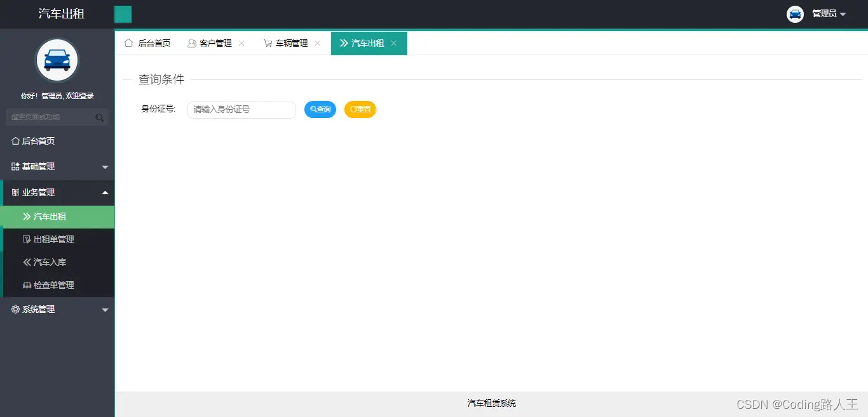
Task: Open 检查单管理 in sidebar
Action: click(57, 285)
